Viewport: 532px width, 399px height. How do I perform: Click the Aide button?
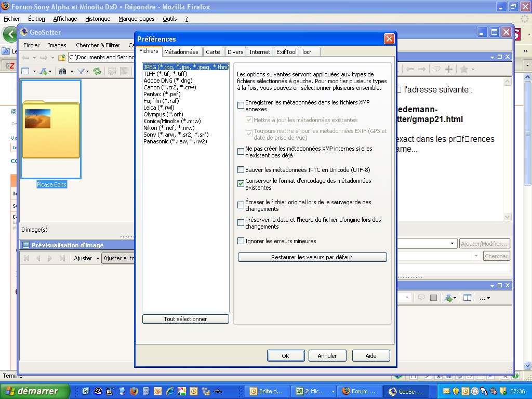point(371,355)
